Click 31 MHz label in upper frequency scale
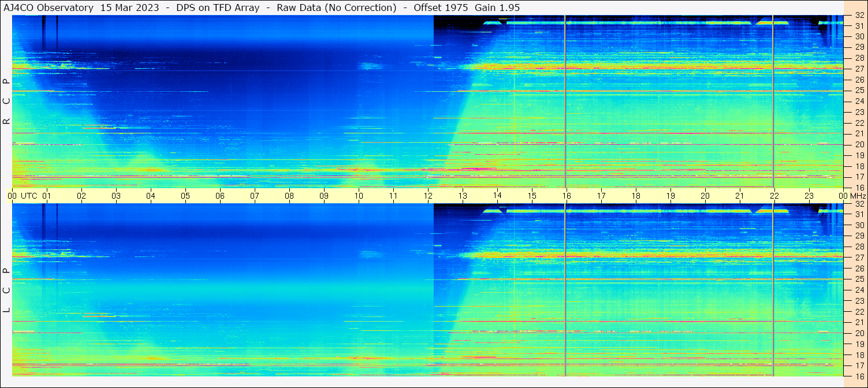868x388 pixels. (x=859, y=26)
